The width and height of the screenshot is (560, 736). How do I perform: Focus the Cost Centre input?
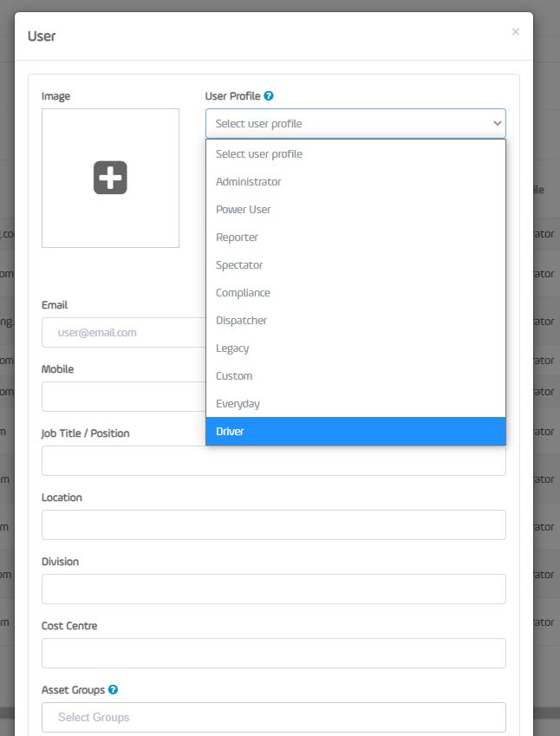[274, 653]
